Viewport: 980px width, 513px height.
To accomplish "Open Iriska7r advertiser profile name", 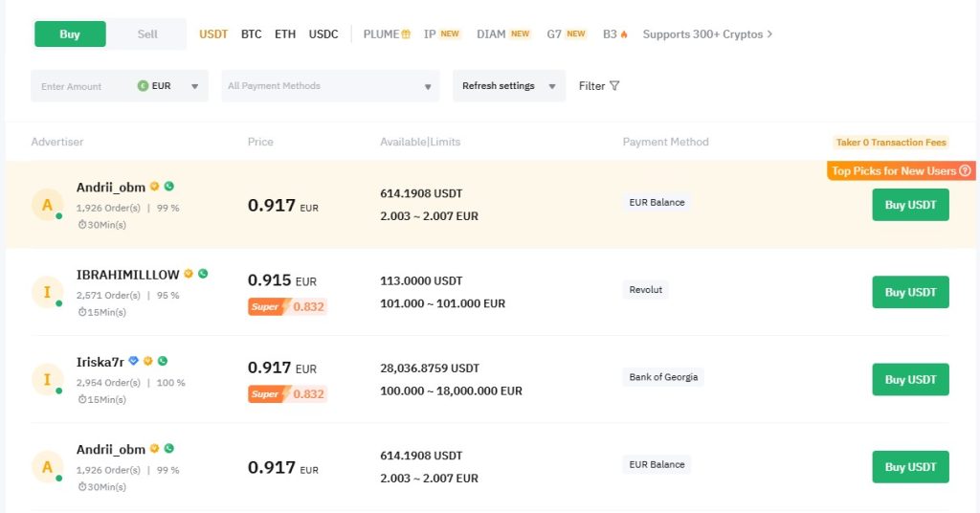I will (100, 362).
